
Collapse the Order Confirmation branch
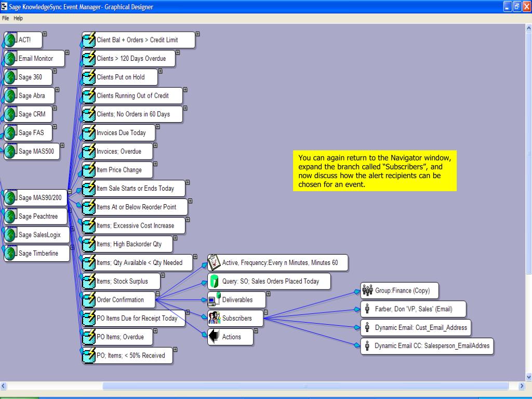[x=158, y=294]
